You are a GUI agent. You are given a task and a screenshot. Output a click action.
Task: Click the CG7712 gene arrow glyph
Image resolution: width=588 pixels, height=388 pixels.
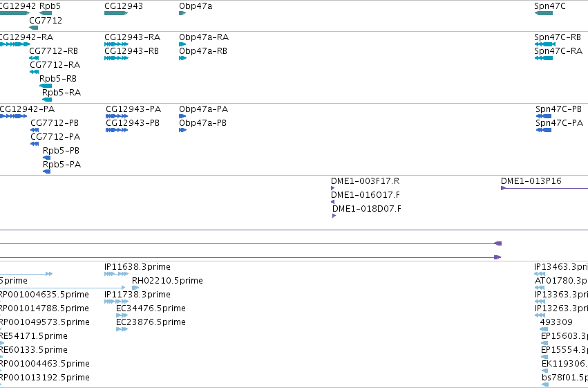point(33,28)
